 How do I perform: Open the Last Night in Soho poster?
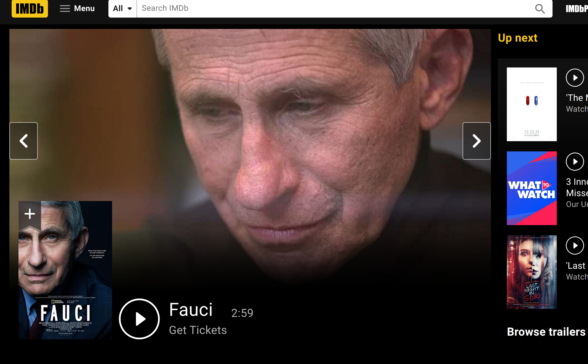pos(532,272)
